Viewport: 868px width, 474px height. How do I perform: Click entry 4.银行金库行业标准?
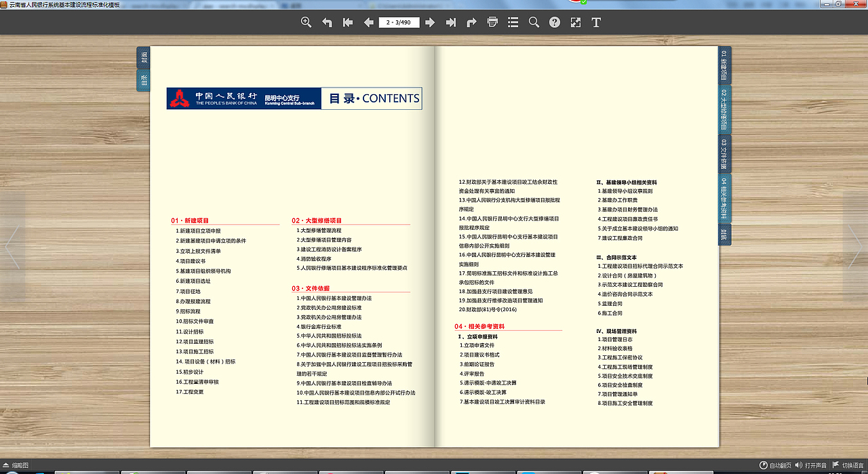(319, 326)
